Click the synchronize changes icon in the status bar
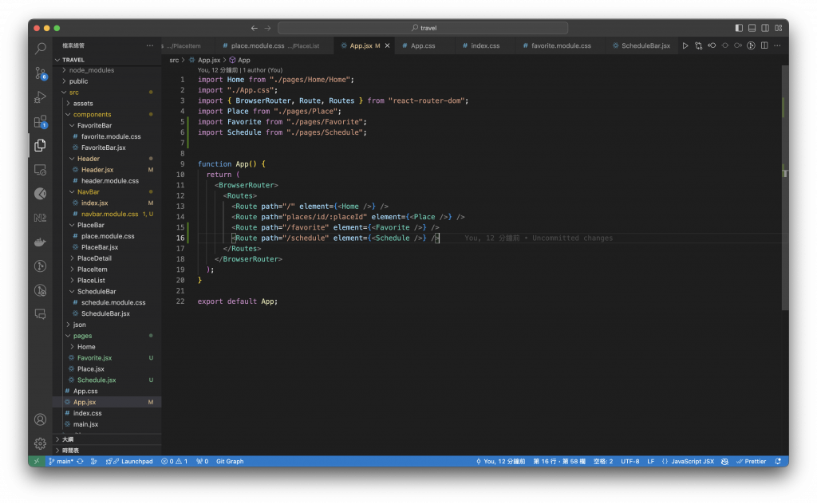 [81, 461]
